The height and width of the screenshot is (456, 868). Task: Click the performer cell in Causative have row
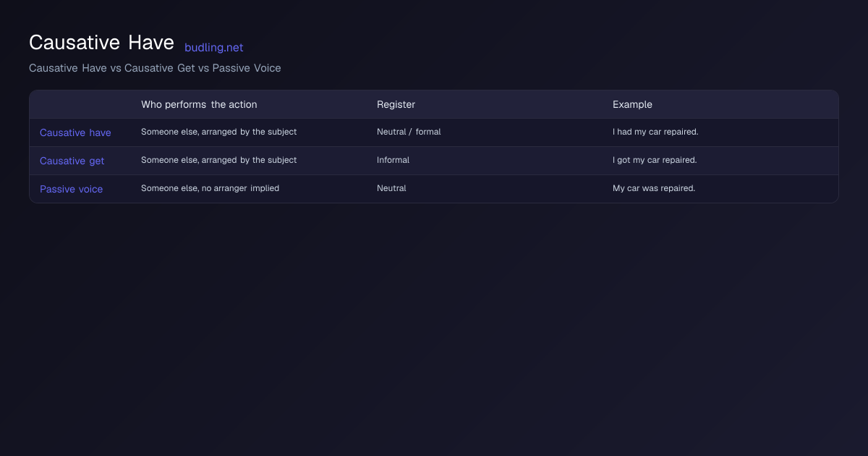[218, 132]
